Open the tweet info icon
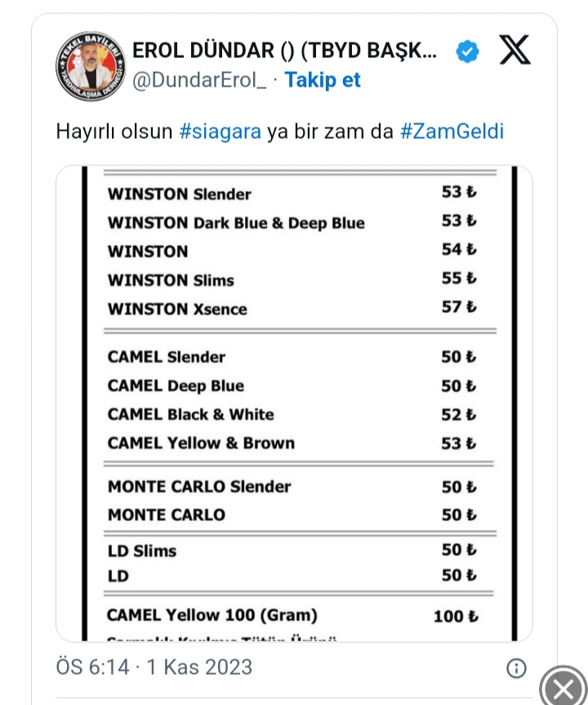This screenshot has height=705, width=588. pyautogui.click(x=516, y=668)
